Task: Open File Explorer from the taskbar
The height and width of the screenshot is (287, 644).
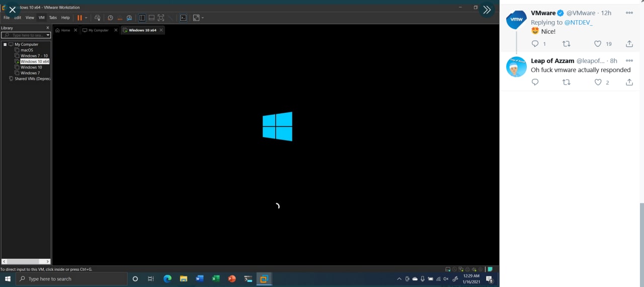Action: coord(184,279)
